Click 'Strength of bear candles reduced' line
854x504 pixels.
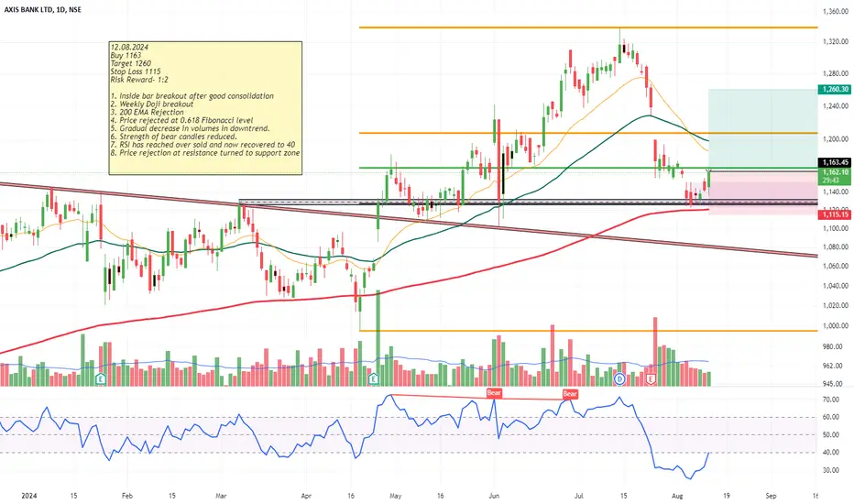coord(174,137)
